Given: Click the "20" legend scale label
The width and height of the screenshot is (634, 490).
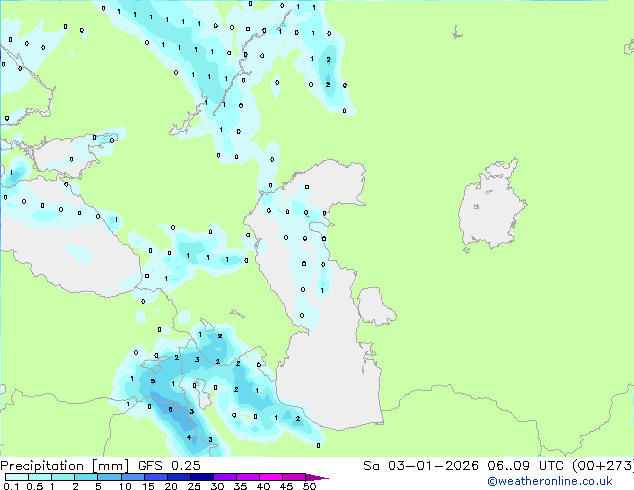Looking at the screenshot, I should 171,486.
